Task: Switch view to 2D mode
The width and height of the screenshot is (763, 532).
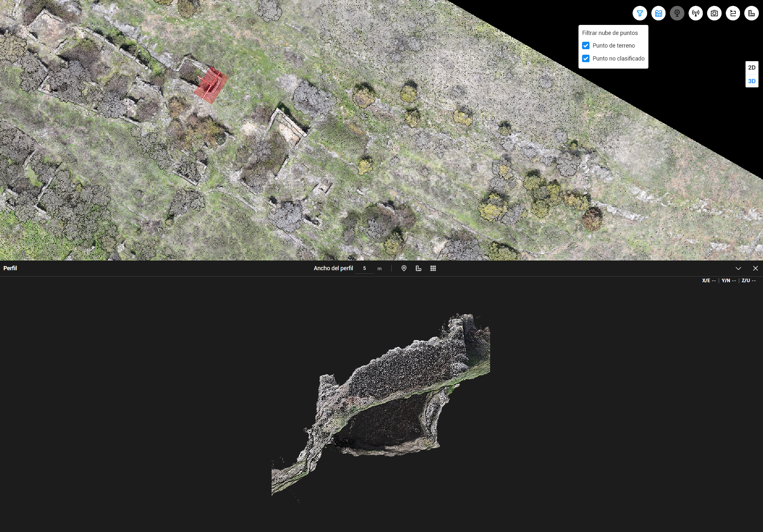Action: click(x=751, y=67)
